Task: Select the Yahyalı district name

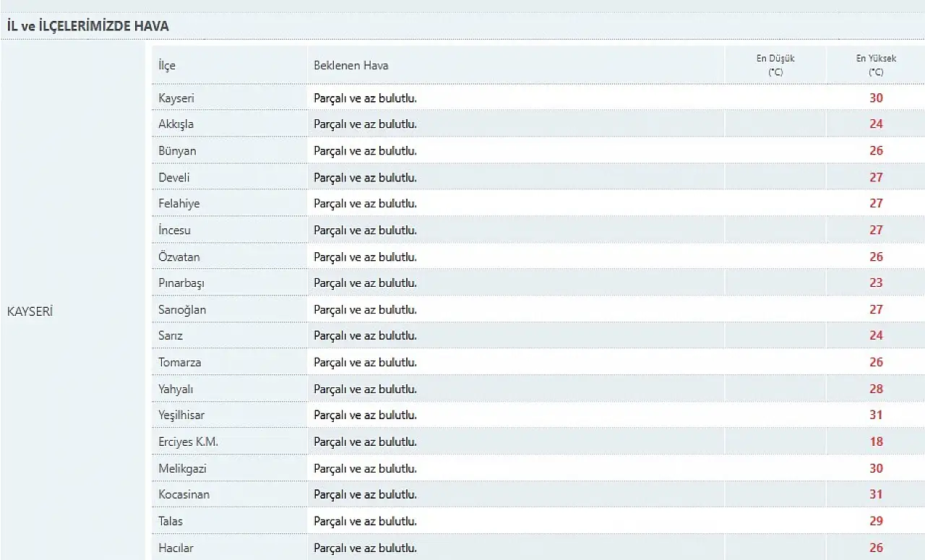Action: tap(176, 389)
